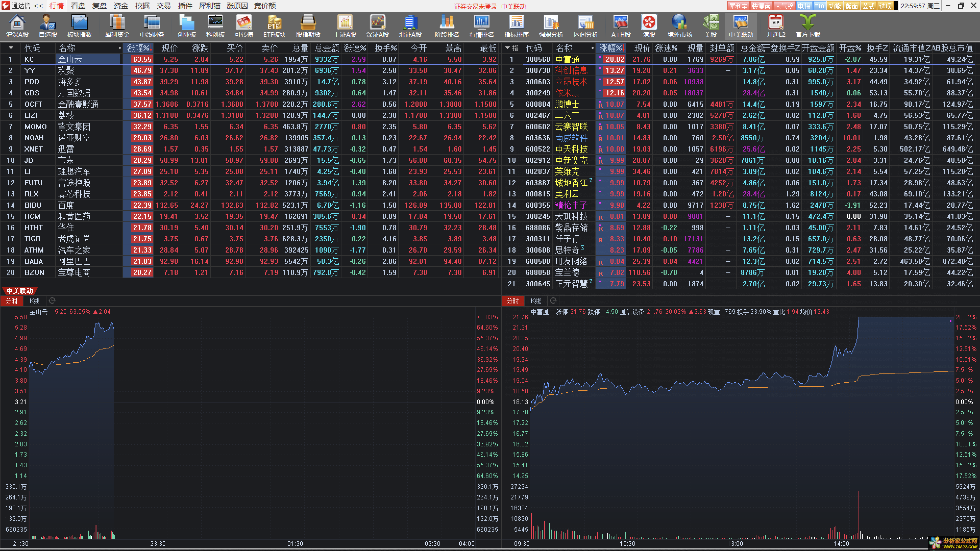Open the 行情 menu
The height and width of the screenshot is (551, 980).
click(57, 6)
